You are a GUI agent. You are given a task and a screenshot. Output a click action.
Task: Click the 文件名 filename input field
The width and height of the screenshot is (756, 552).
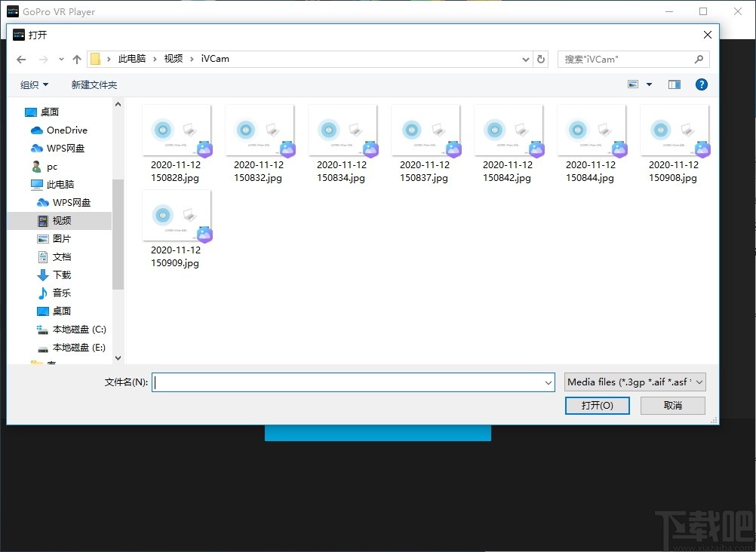pos(353,382)
